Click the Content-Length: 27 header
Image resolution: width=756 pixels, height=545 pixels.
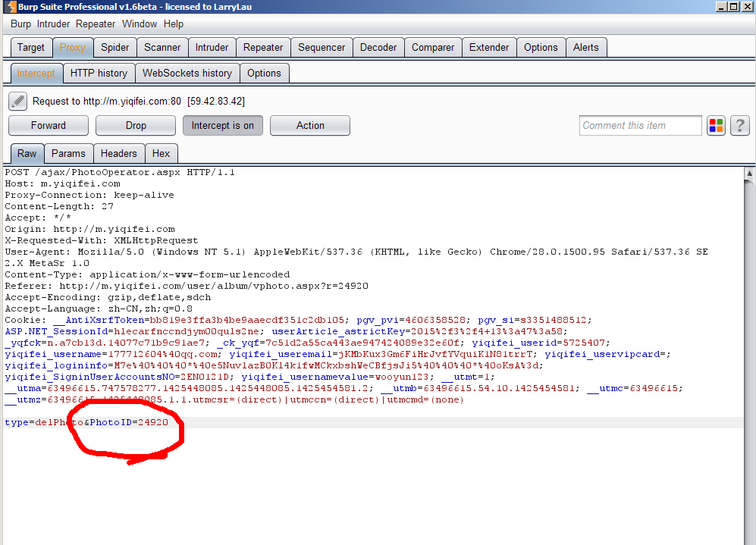[59, 206]
